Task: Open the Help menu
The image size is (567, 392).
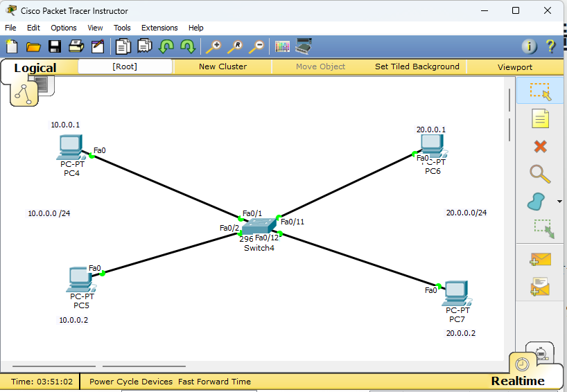Action: point(195,28)
